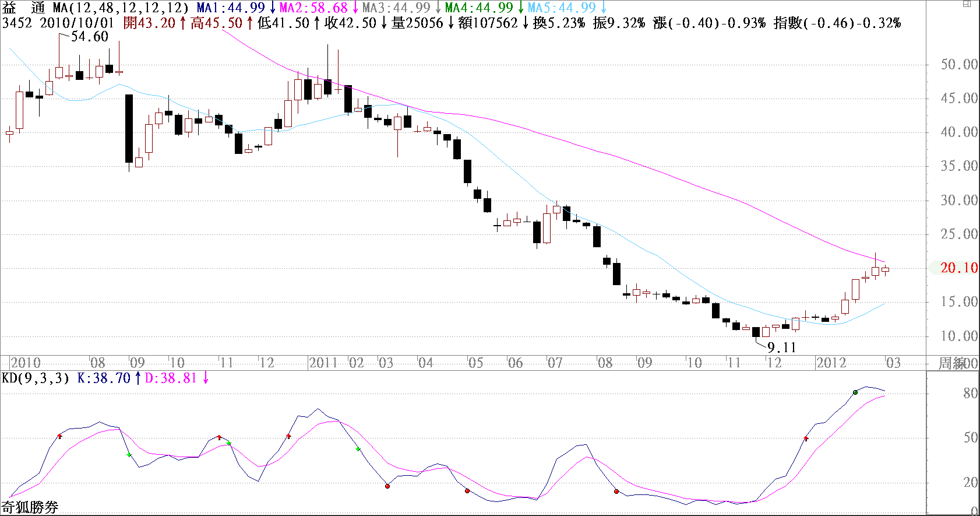Click the red 20.10 current price label
The height and width of the screenshot is (516, 980).
coord(958,268)
